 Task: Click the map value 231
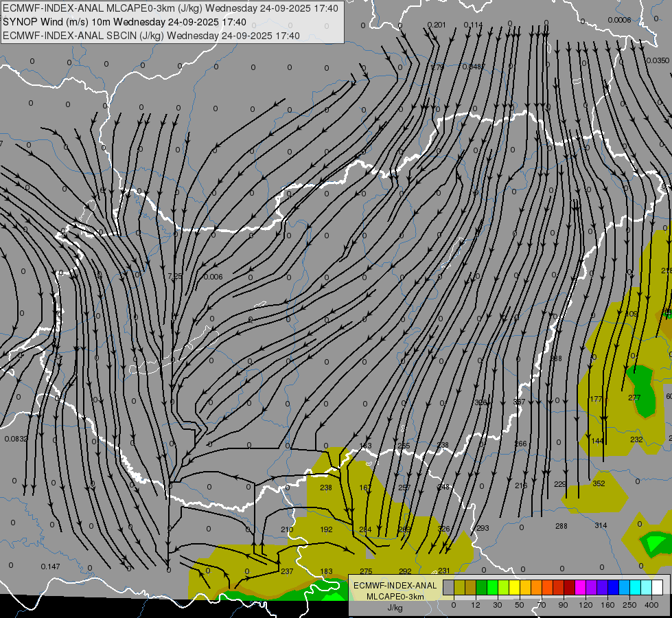tap(444, 571)
